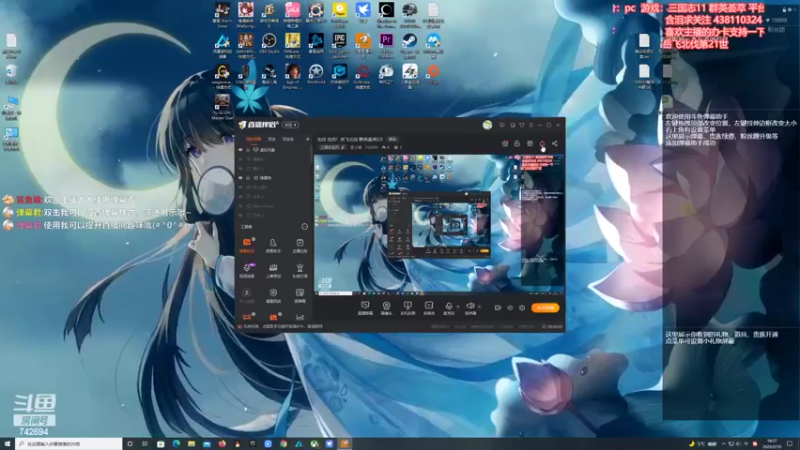Image resolution: width=800 pixels, height=450 pixels.
Task: Click the red icon under the cursor
Action: (542, 143)
